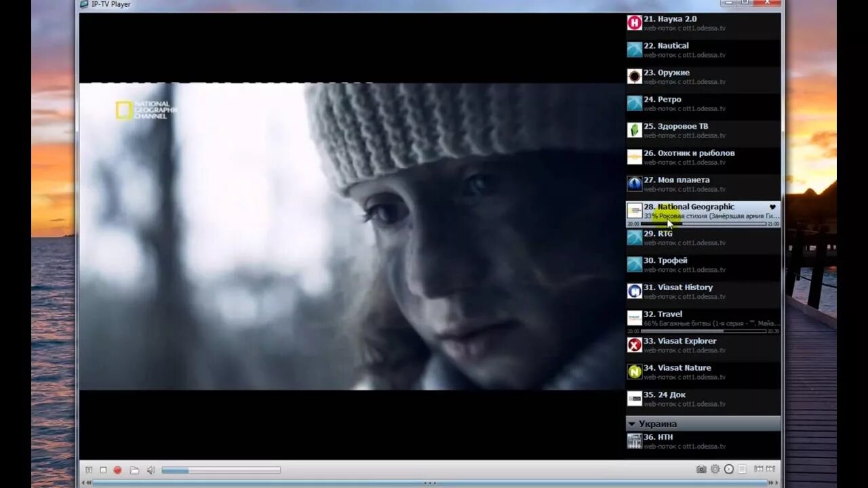The height and width of the screenshot is (488, 868).
Task: Click the Моя планета channel logo
Action: coord(634,184)
